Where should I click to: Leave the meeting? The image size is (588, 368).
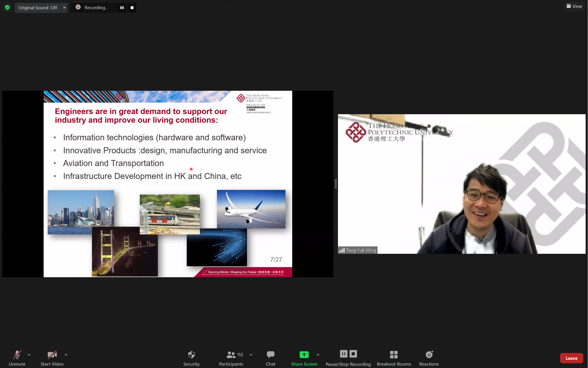tap(571, 358)
